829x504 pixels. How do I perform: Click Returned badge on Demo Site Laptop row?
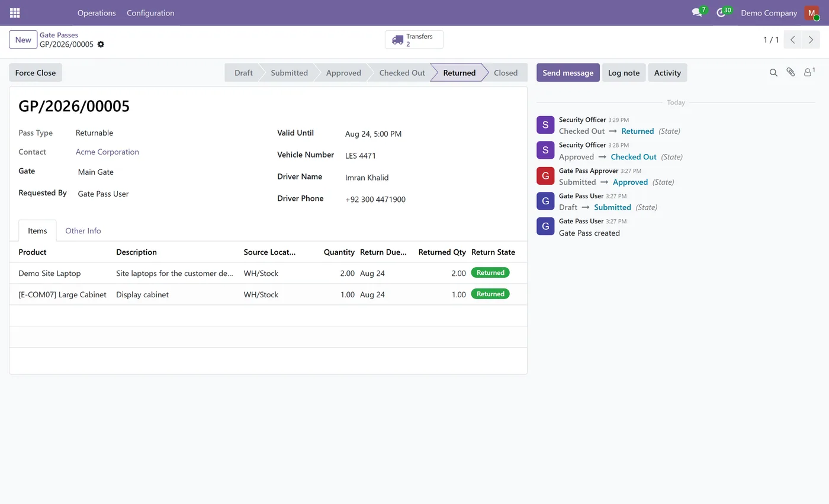(490, 272)
